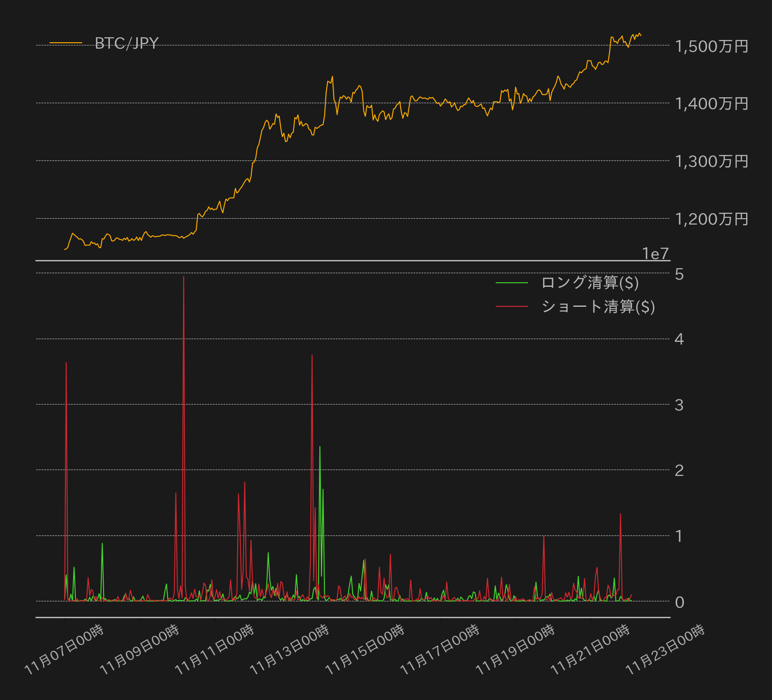Click the BTC/JPY legend line icon
772x700 pixels.
tap(66, 43)
